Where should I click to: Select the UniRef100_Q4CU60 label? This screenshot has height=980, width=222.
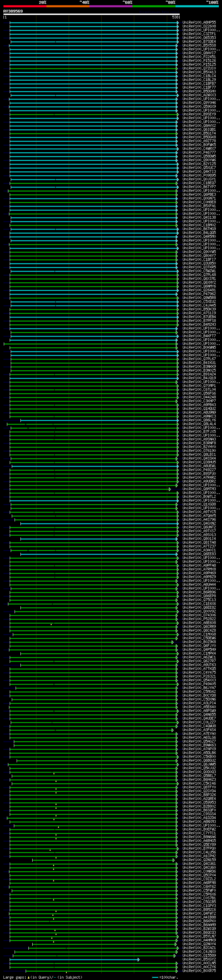pos(199,867)
